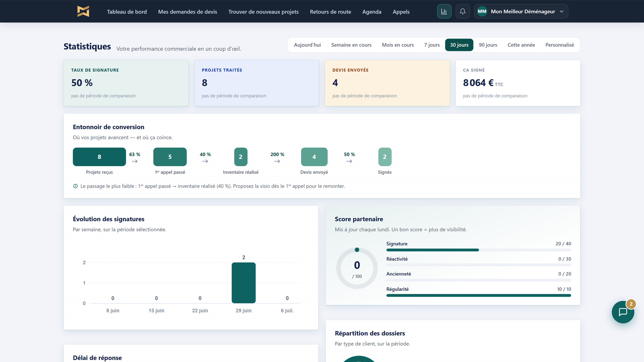Click the Projets reçus funnel block
The width and height of the screenshot is (644, 362).
(99, 157)
